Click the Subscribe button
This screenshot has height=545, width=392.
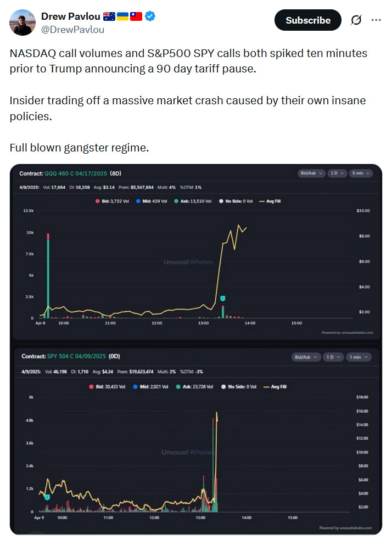(x=308, y=20)
